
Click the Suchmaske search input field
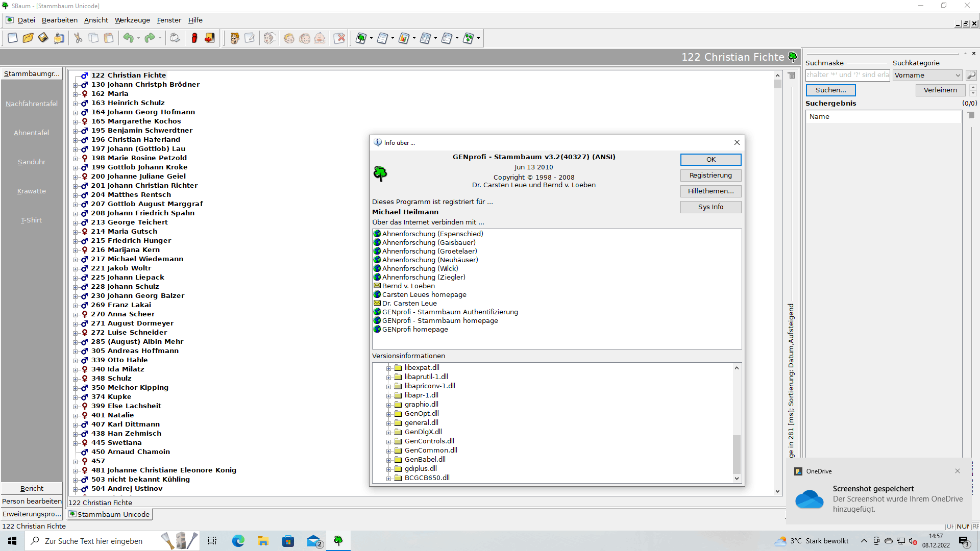coord(847,75)
